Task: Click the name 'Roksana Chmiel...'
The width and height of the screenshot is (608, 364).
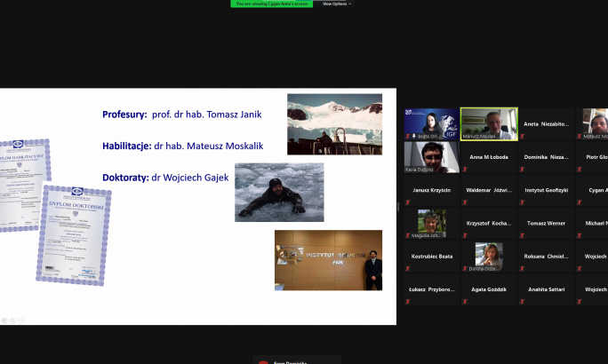Action: click(546, 257)
